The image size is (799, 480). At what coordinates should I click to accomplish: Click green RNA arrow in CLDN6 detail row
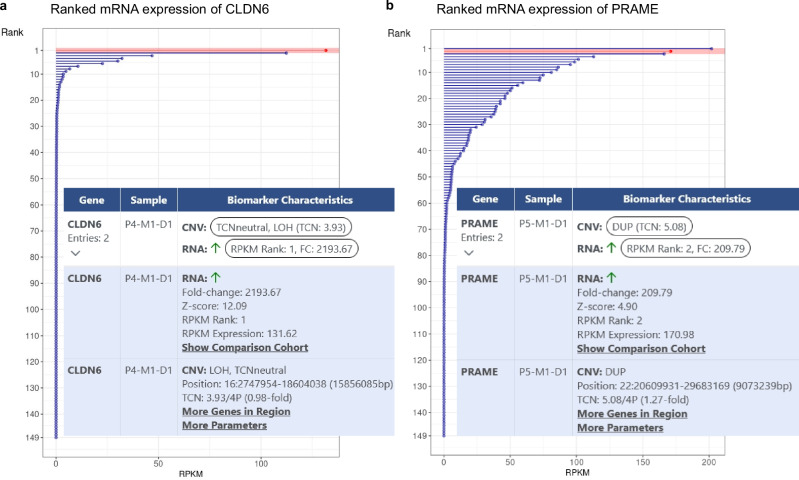(216, 278)
